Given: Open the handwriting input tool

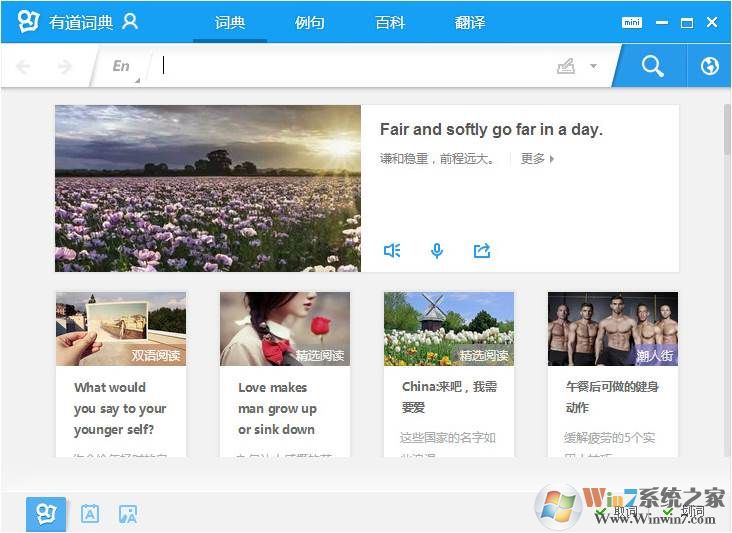Looking at the screenshot, I should [x=566, y=66].
